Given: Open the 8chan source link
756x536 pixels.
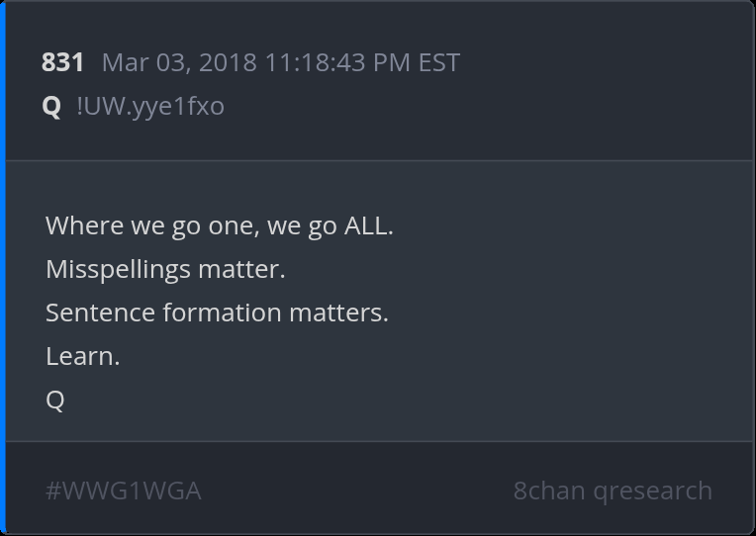Looking at the screenshot, I should point(549,491).
